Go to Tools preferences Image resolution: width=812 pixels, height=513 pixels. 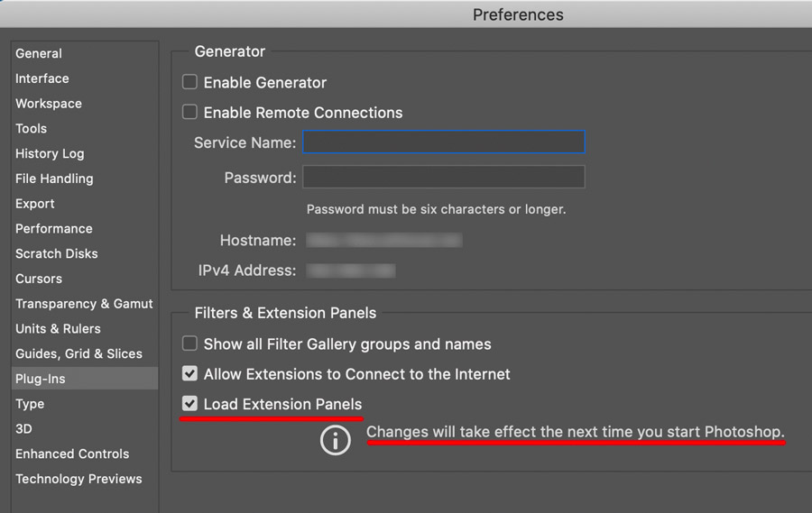tap(31, 129)
